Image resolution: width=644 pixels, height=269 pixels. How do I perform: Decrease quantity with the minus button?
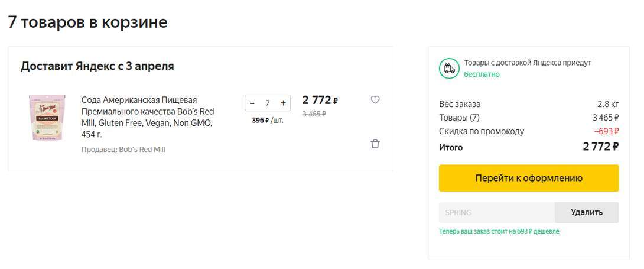[252, 103]
